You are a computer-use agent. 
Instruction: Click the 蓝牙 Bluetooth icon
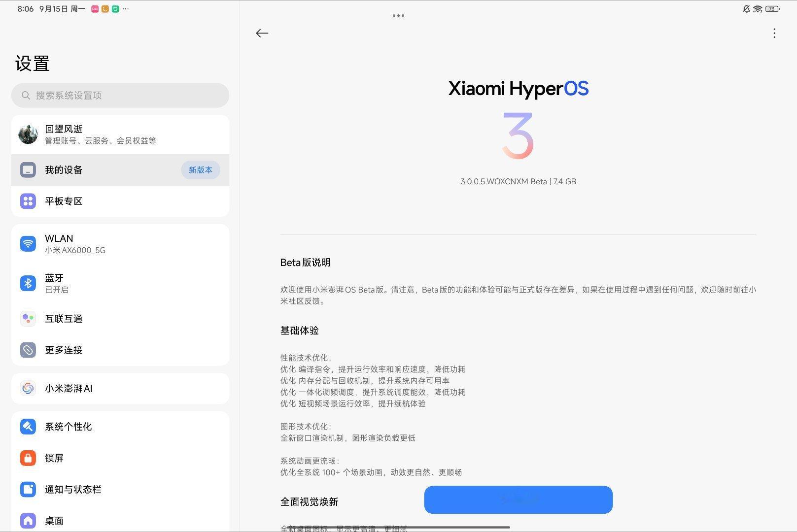[x=28, y=283]
